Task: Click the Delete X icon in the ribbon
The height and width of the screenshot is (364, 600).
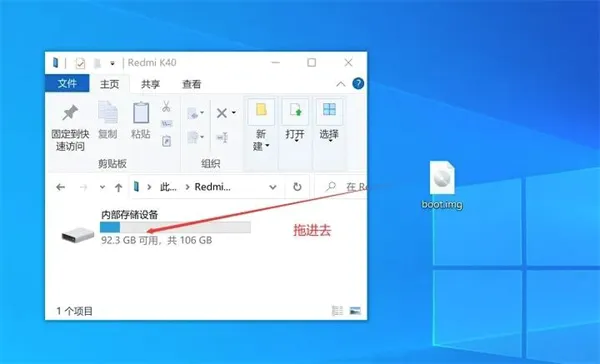Action: tap(222, 113)
